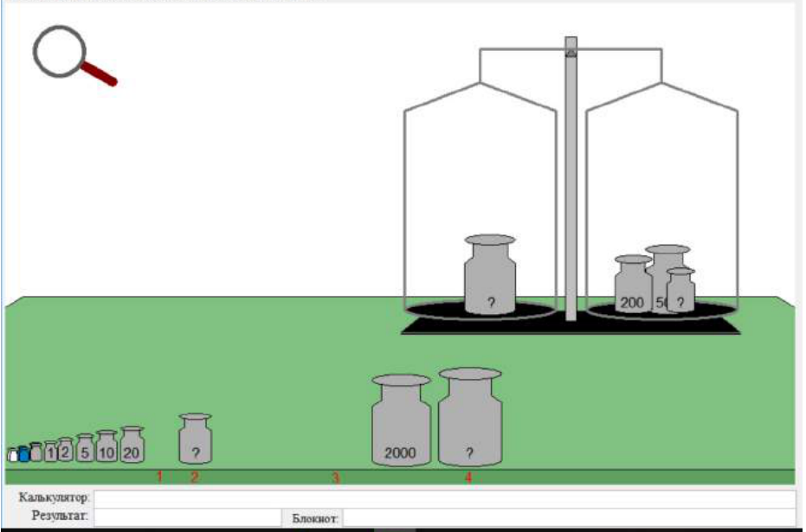Viewport: 806px width, 532px height.
Task: Pick the unknown weight above red number 2
Action: click(195, 439)
